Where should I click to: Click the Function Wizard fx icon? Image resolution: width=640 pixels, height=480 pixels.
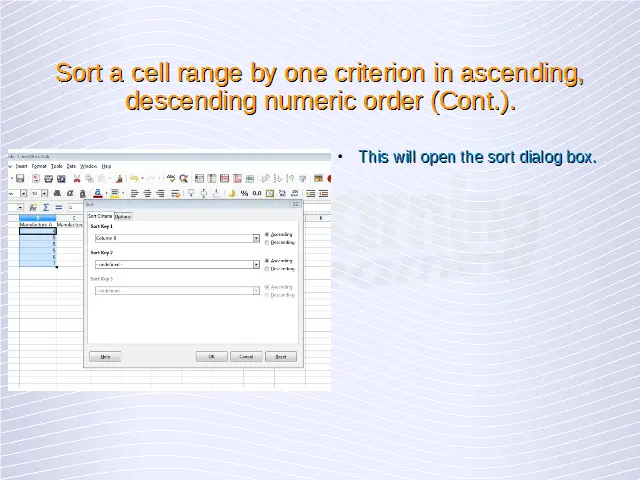tap(33, 207)
